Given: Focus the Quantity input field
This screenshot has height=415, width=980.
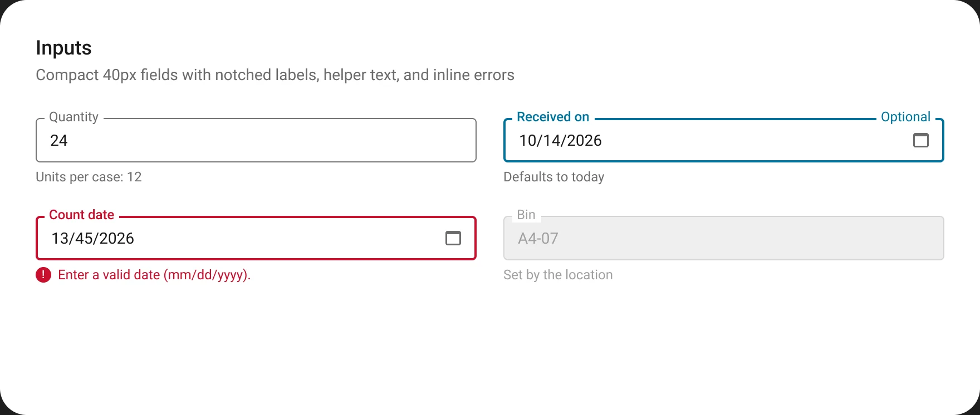Looking at the screenshot, I should 256,140.
